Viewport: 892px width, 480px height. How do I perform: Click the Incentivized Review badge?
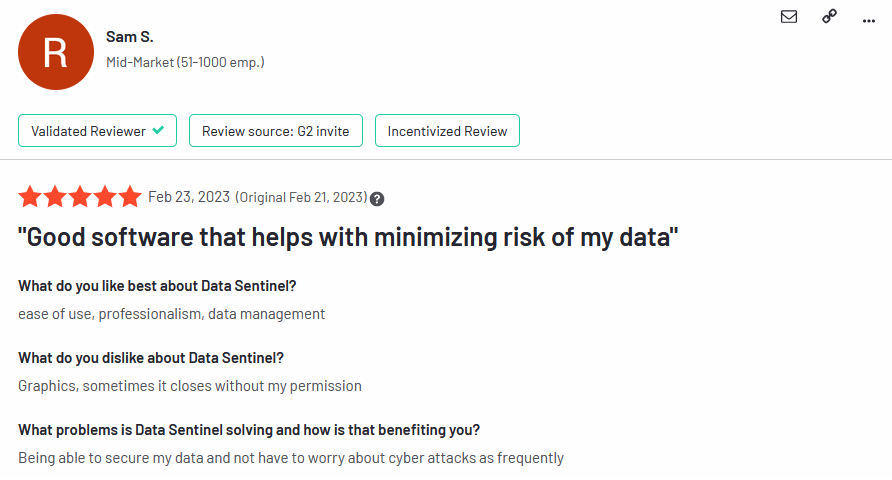click(447, 131)
